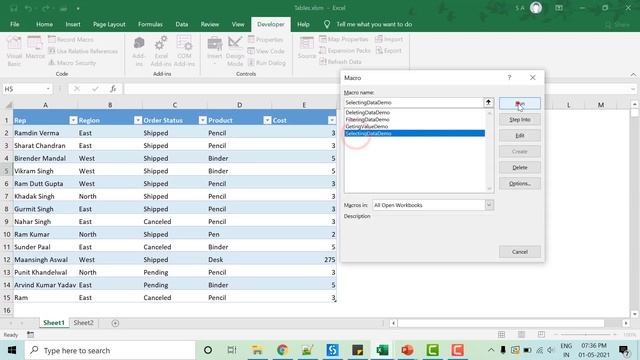Viewport: 640px width, 360px height.
Task: Open File Explorer from the taskbar
Action: [257, 350]
